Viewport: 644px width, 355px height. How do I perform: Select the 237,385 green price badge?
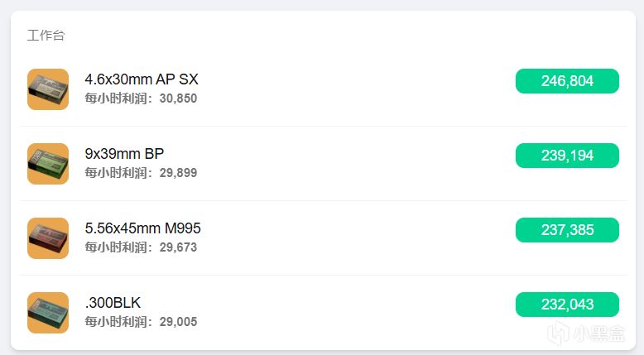567,230
